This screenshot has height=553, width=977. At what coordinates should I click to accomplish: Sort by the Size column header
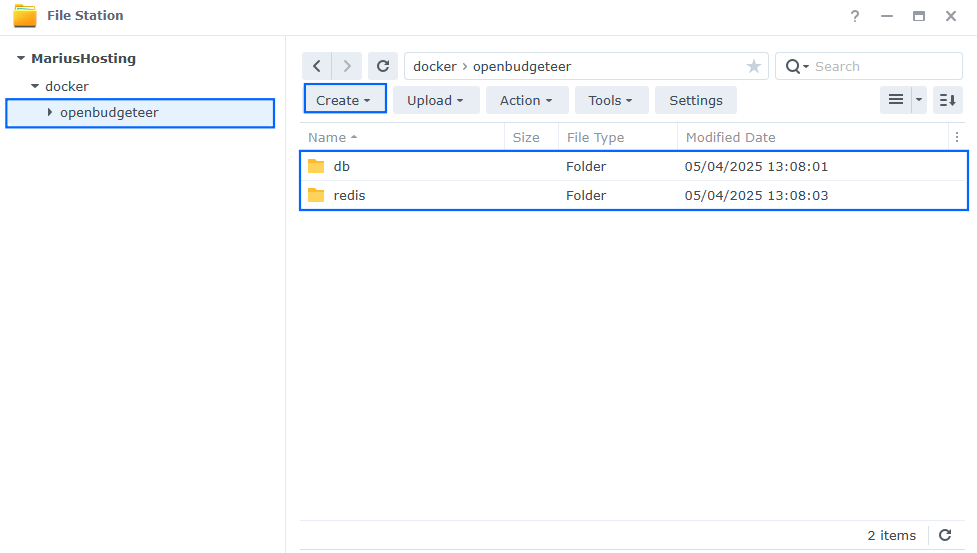click(x=526, y=137)
